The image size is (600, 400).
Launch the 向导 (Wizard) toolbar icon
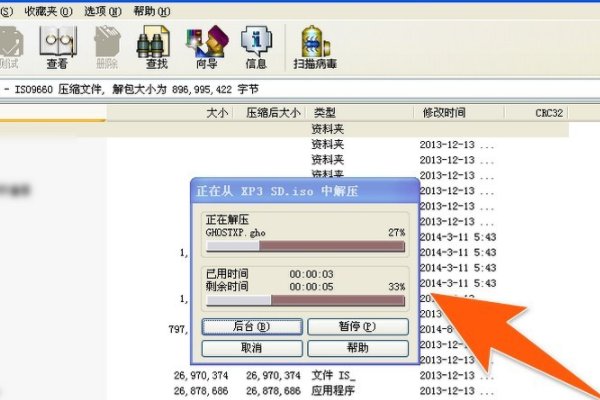tap(207, 47)
